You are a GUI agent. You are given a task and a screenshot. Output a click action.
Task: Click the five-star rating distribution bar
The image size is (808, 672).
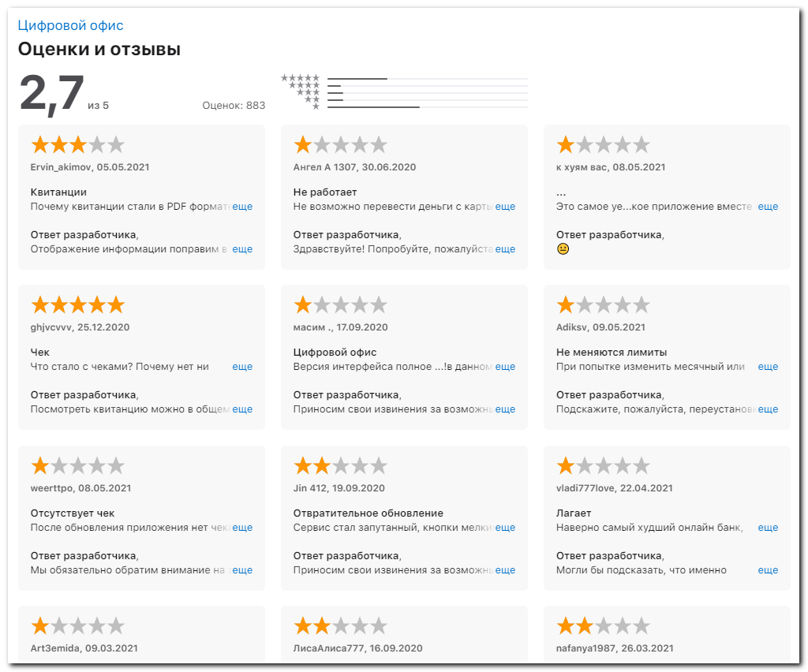coord(427,79)
